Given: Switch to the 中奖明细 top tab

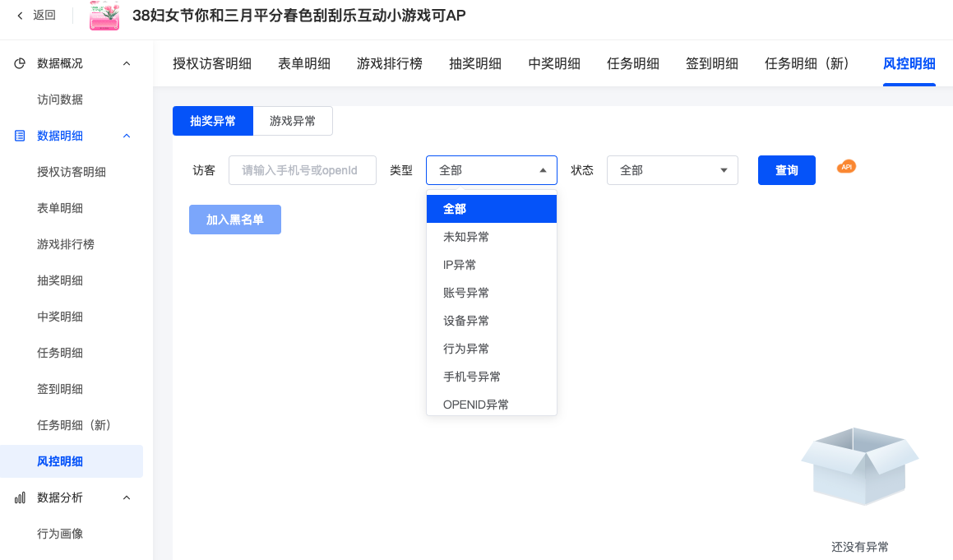Looking at the screenshot, I should (x=554, y=64).
